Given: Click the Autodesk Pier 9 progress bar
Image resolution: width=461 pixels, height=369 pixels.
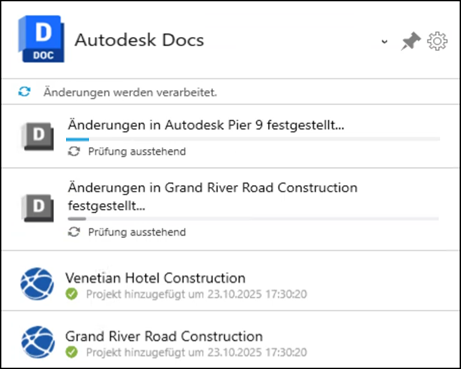Looking at the screenshot, I should tap(253, 139).
